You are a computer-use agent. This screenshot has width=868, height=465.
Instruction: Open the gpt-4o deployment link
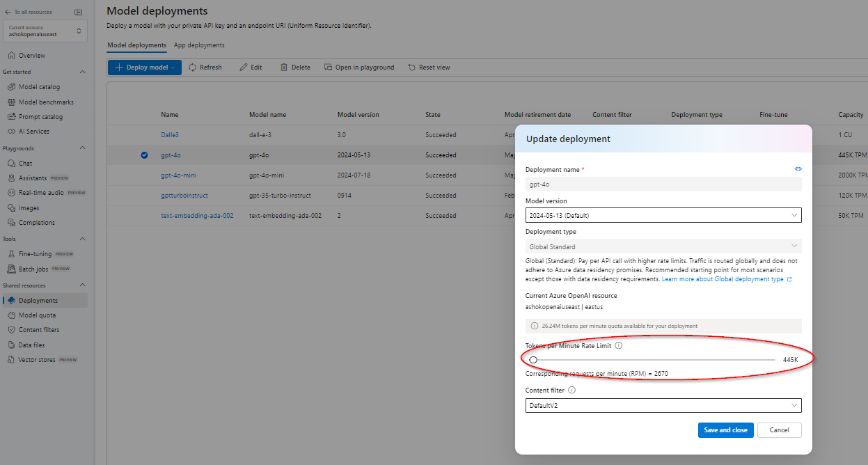171,155
